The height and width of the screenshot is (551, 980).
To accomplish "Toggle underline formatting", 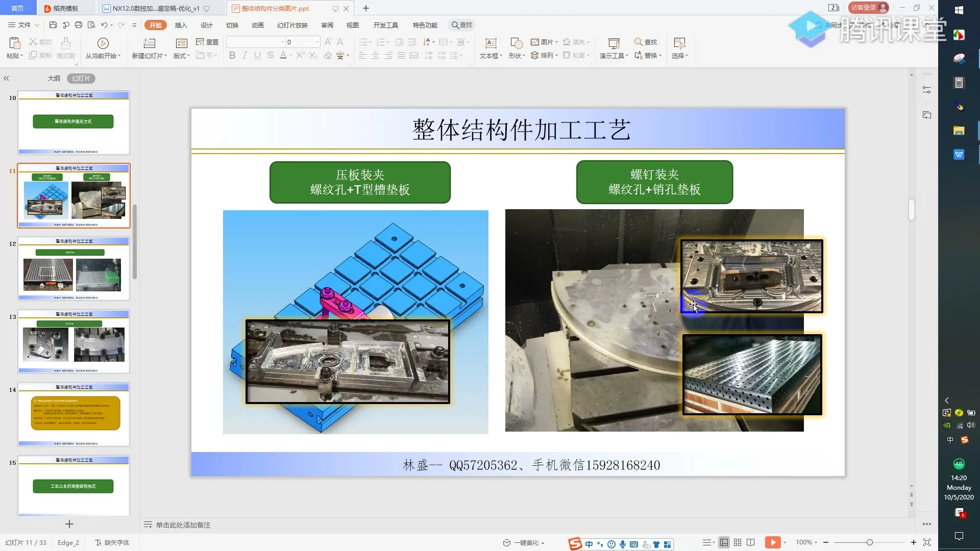I will tap(257, 56).
